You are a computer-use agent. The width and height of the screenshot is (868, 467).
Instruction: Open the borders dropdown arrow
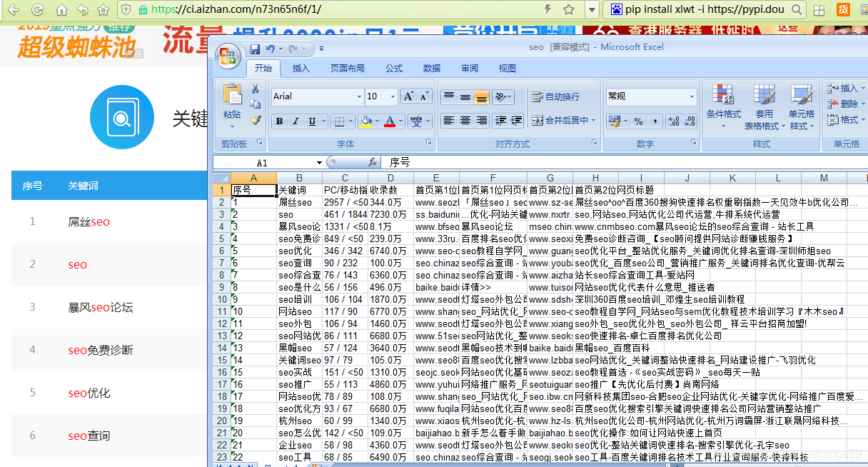coord(350,121)
